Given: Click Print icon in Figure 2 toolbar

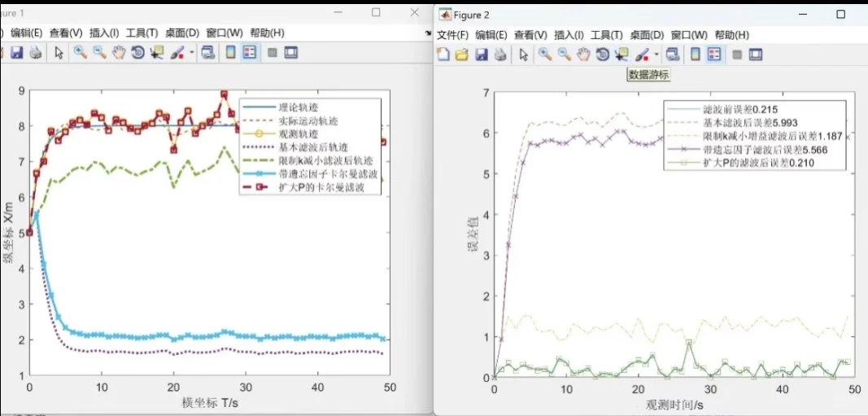Looking at the screenshot, I should (x=499, y=54).
